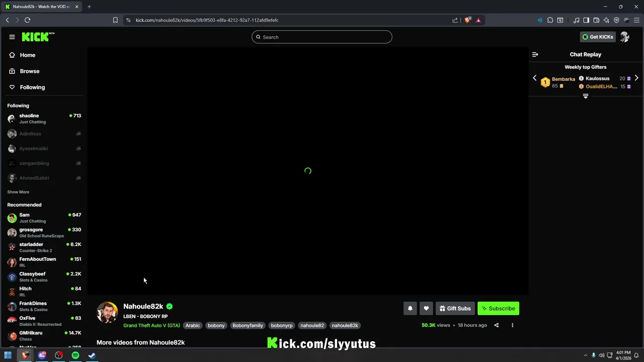Open recommended channel Classybeef
This screenshot has width=644, height=362.
44,277
